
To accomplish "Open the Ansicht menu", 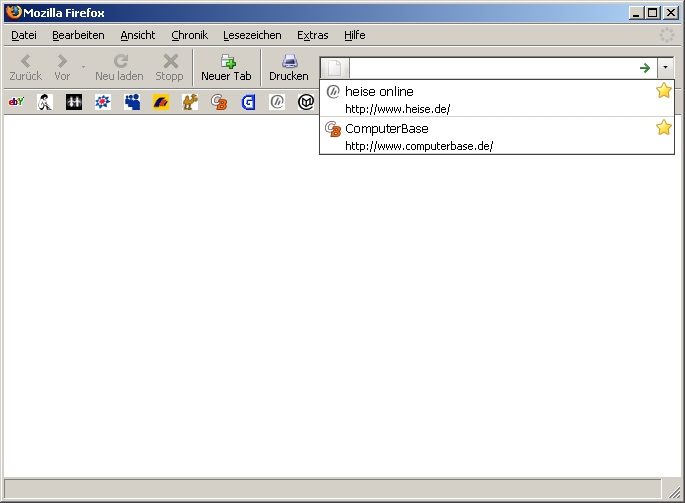I will (x=138, y=35).
